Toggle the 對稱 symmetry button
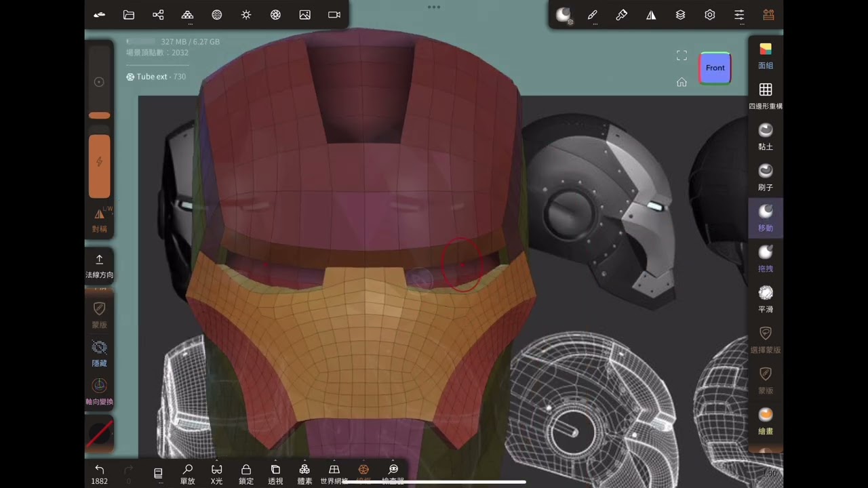This screenshot has height=488, width=868. click(100, 220)
